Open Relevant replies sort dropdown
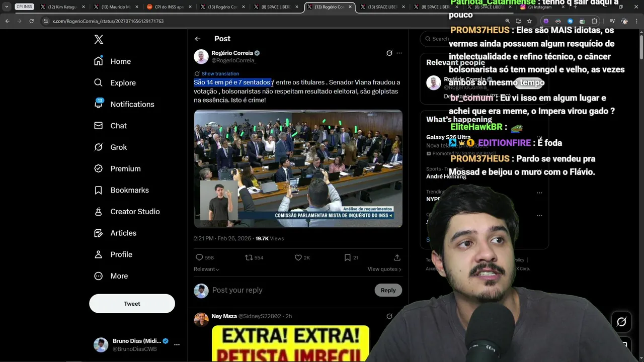This screenshot has height=362, width=644. click(207, 269)
